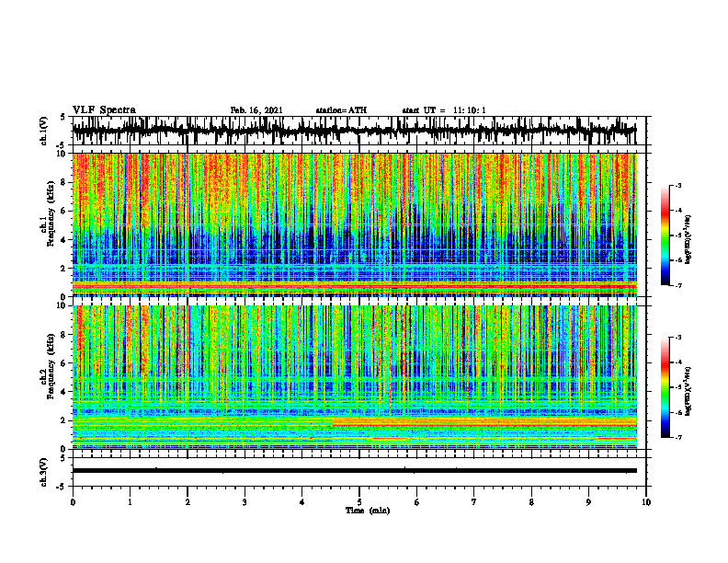Click the "-7" label on ch.2 color bar

coord(678,437)
